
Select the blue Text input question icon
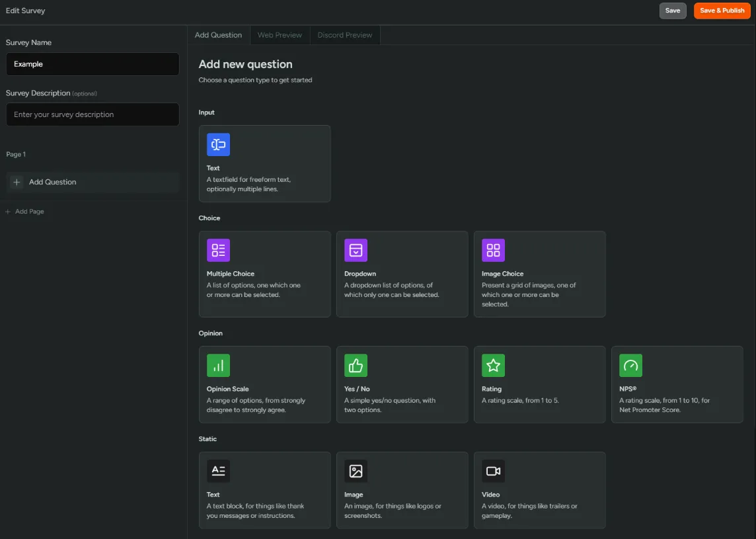point(218,145)
